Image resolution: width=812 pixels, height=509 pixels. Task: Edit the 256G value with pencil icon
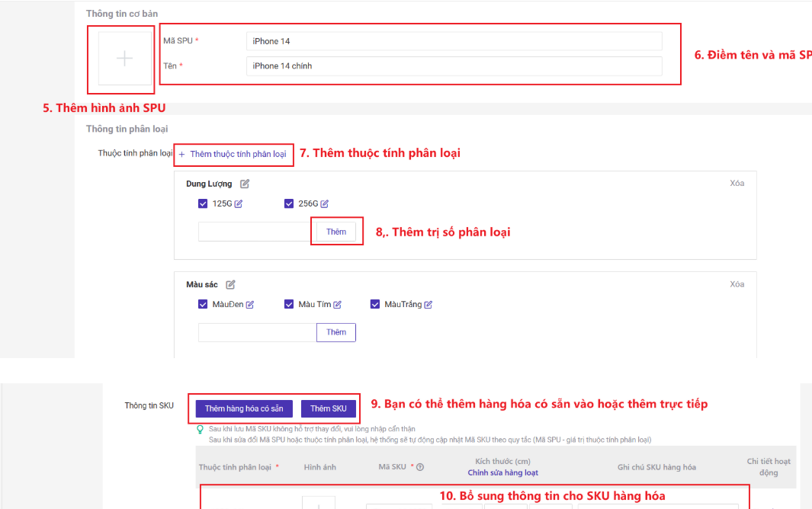pos(325,203)
